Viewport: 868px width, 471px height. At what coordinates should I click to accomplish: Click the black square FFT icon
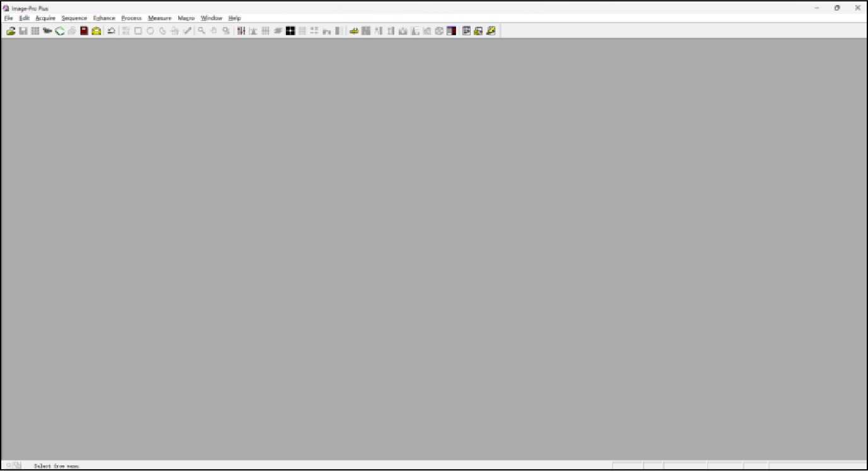click(x=290, y=31)
